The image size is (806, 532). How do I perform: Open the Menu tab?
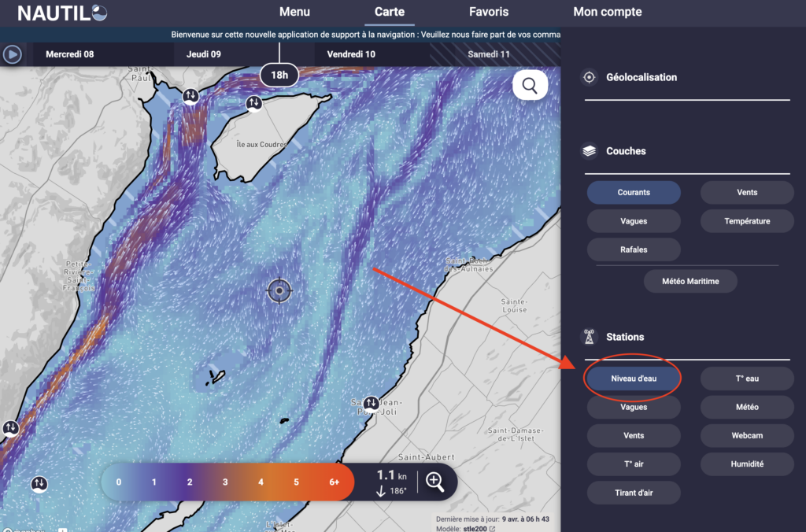pyautogui.click(x=294, y=12)
